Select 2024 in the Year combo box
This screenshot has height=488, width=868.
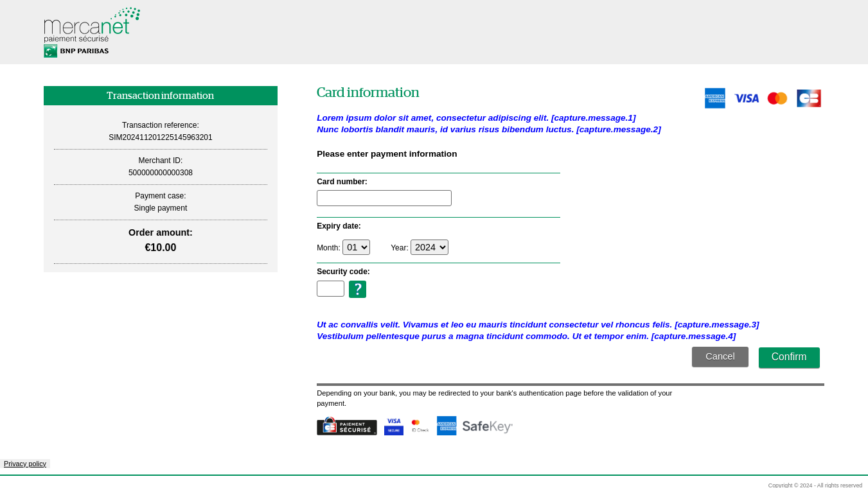point(429,247)
